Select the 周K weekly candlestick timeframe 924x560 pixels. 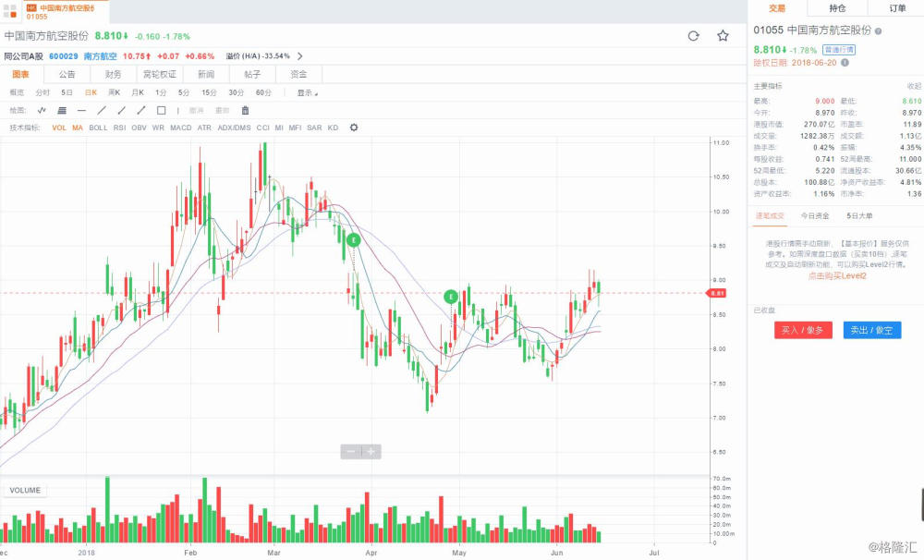click(115, 92)
